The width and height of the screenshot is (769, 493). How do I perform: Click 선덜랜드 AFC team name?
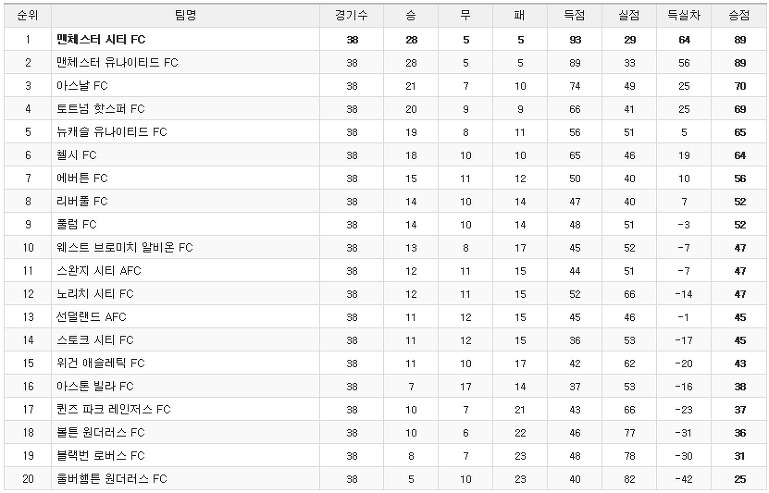tap(91, 317)
